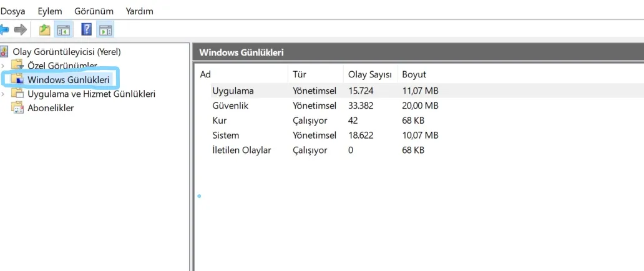
Task: Click the Windows Günlükleri folder icon
Action: click(17, 79)
